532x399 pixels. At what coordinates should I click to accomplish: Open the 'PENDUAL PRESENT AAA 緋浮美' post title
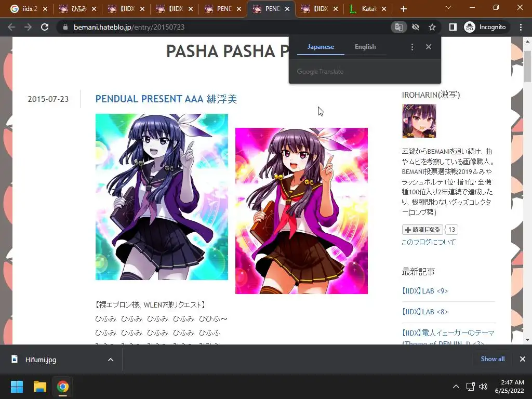(166, 99)
